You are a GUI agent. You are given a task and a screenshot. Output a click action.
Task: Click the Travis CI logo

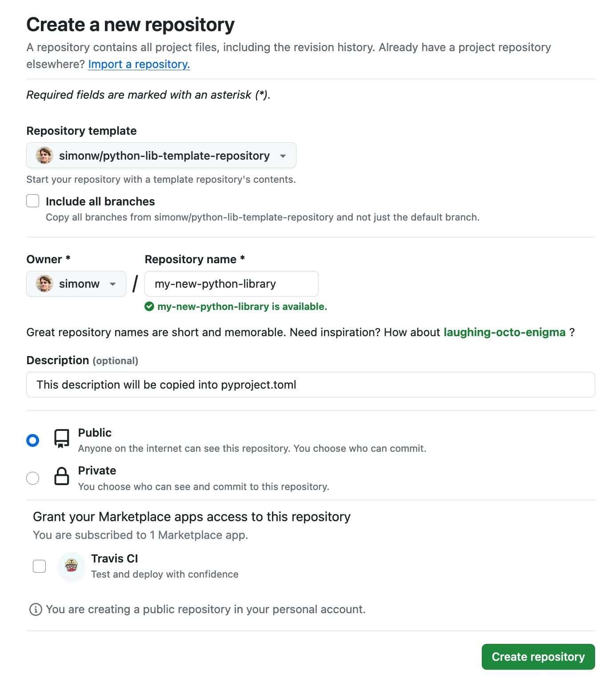71,566
